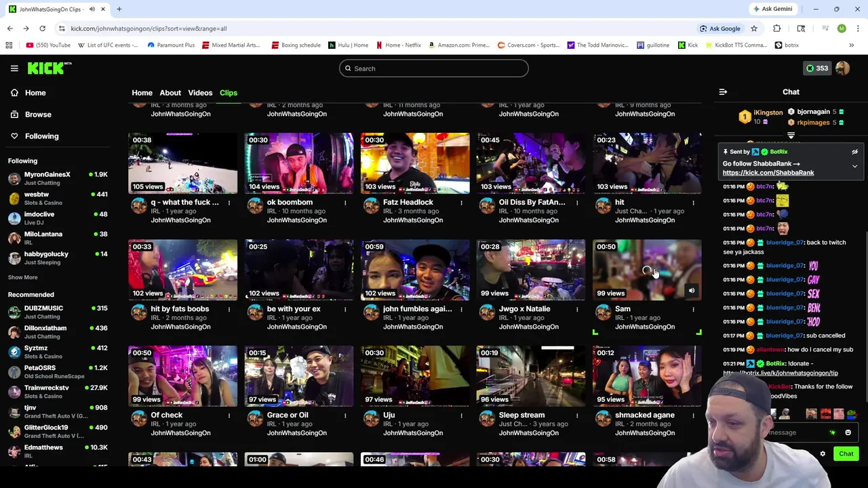The image size is (868, 488).
Task: Hide the pinned BotRix message
Action: click(854, 152)
